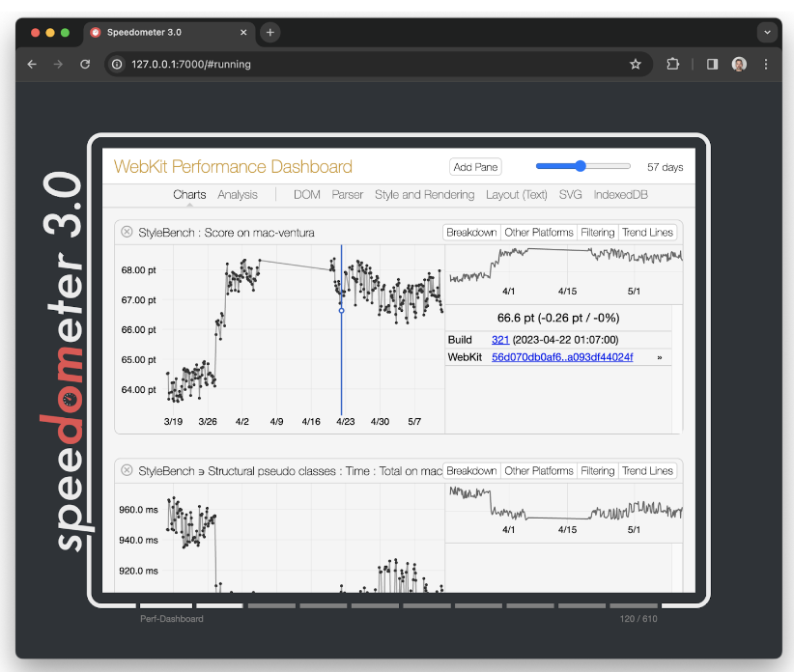Toggle Trend Lines on StyleBench Score pane

click(x=647, y=233)
